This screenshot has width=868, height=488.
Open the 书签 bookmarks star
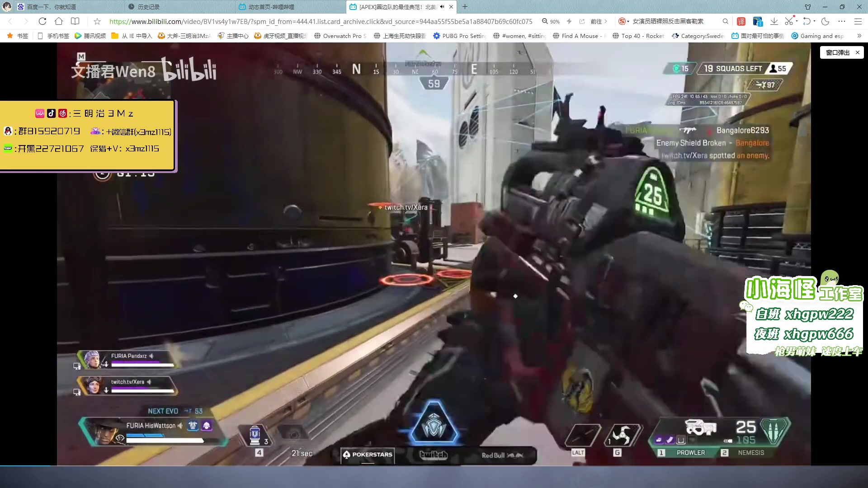tap(18, 36)
